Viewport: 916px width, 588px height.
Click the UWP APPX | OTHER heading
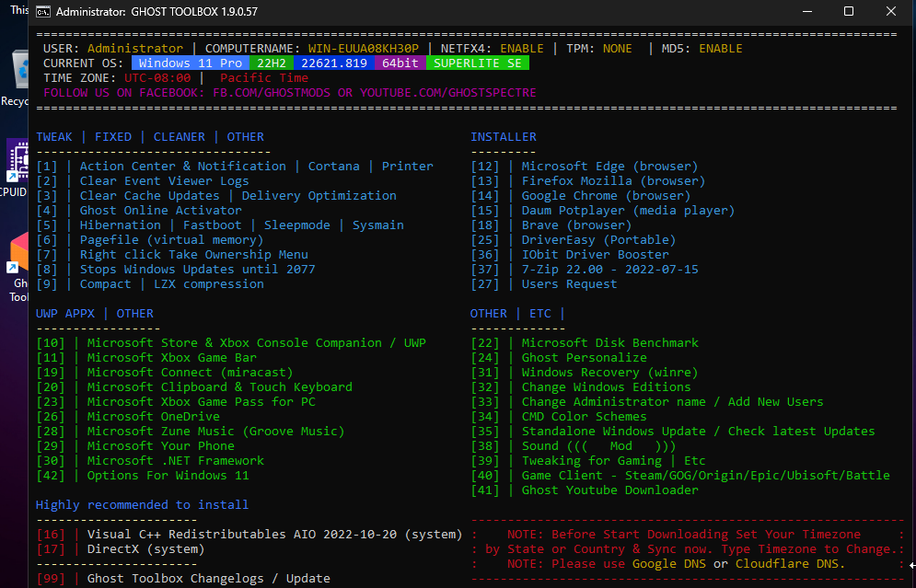click(95, 314)
